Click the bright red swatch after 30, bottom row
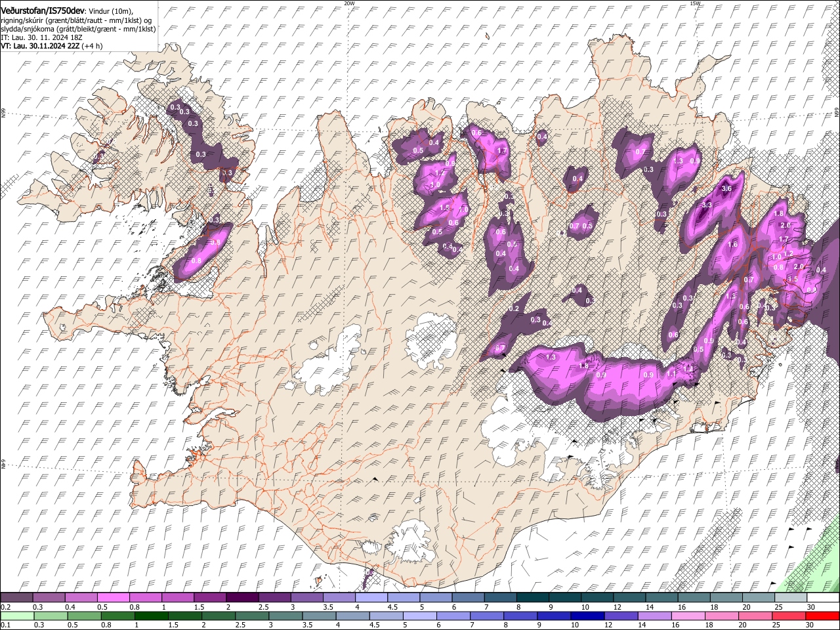The height and width of the screenshot is (630, 840). (823, 616)
